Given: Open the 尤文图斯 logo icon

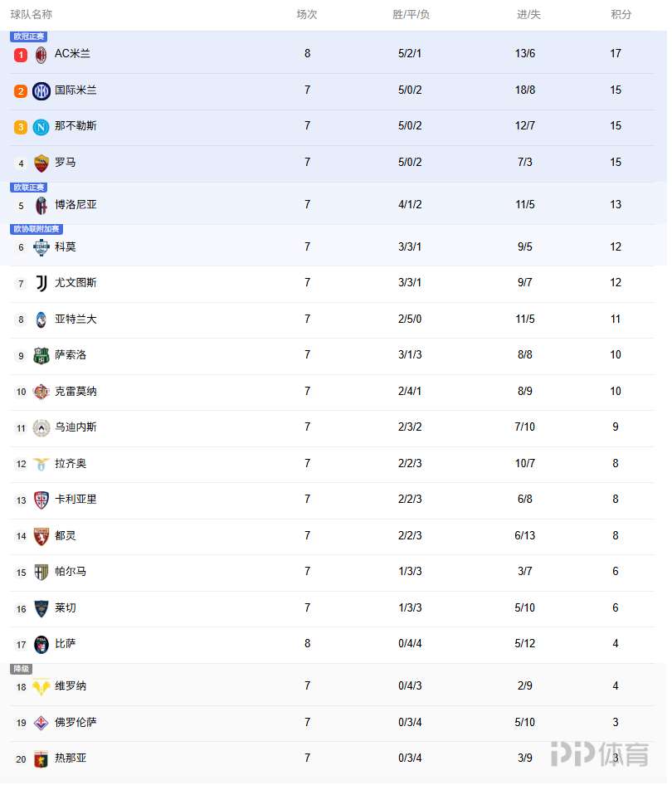Looking at the screenshot, I should click(41, 283).
